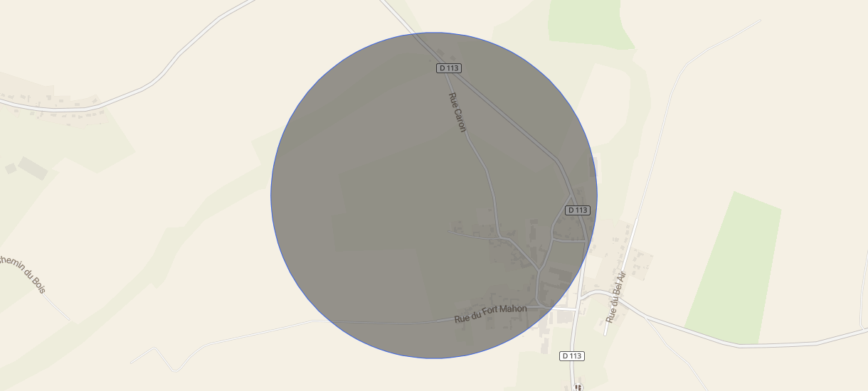Click the Rue du Bel Air label
The height and width of the screenshot is (391, 868).
coord(615,298)
